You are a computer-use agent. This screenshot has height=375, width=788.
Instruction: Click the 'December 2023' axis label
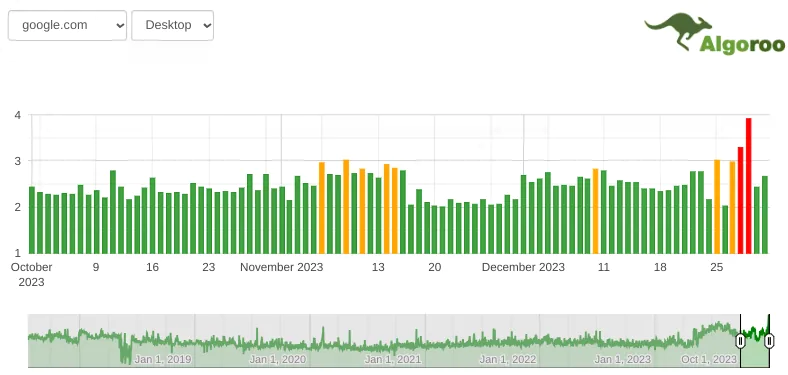pos(523,267)
